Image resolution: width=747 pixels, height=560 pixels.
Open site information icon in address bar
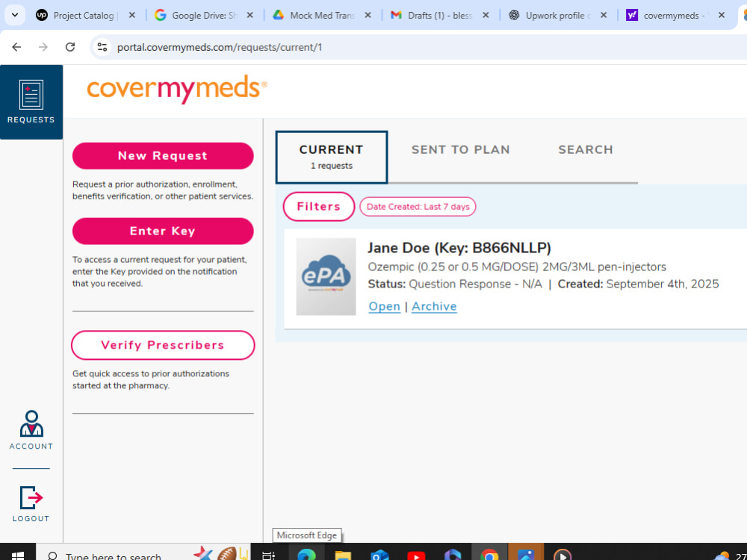coord(102,47)
